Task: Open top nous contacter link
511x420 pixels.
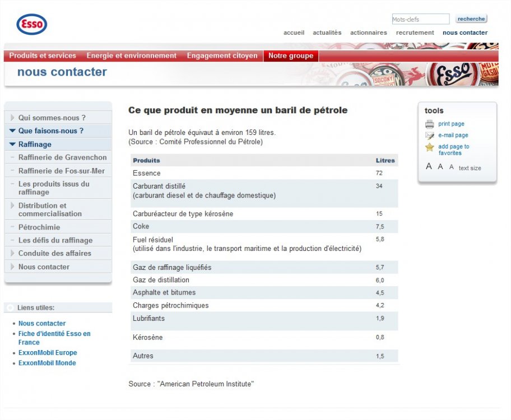Action: click(x=465, y=32)
